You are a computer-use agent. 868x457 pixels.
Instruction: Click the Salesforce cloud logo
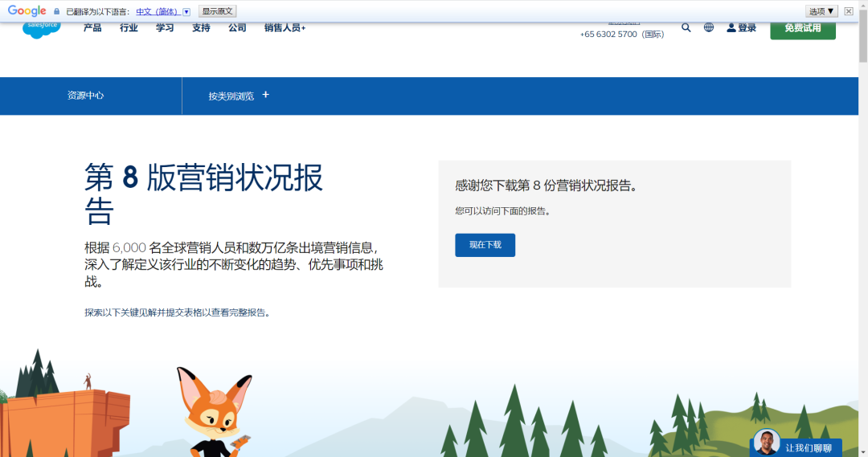pyautogui.click(x=42, y=31)
